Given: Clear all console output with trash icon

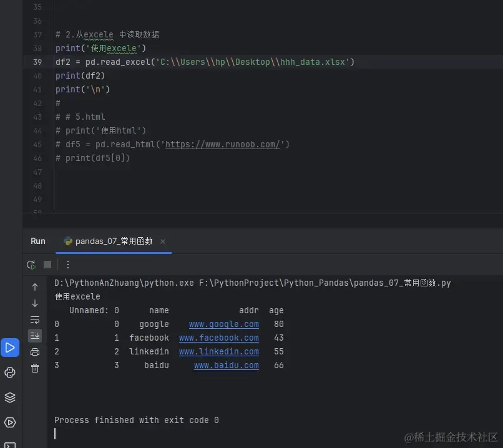Looking at the screenshot, I should pos(35,368).
